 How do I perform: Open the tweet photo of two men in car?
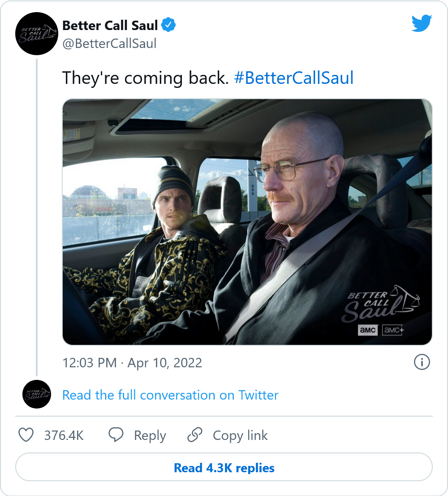click(x=247, y=222)
